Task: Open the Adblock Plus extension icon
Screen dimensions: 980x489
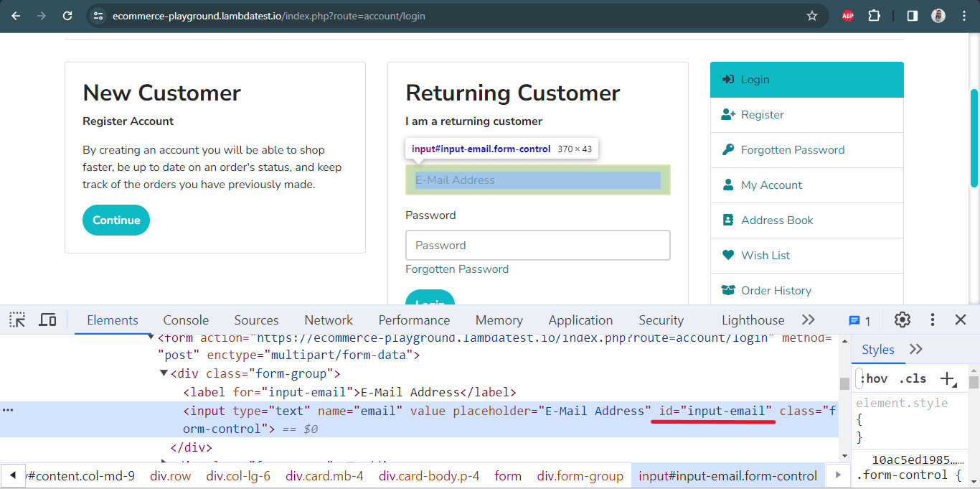Action: (x=847, y=14)
